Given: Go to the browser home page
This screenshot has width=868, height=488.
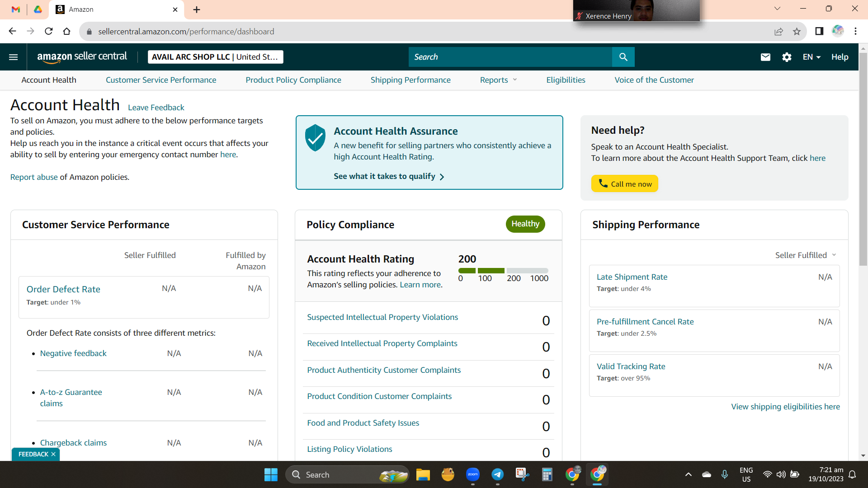Looking at the screenshot, I should [67, 31].
